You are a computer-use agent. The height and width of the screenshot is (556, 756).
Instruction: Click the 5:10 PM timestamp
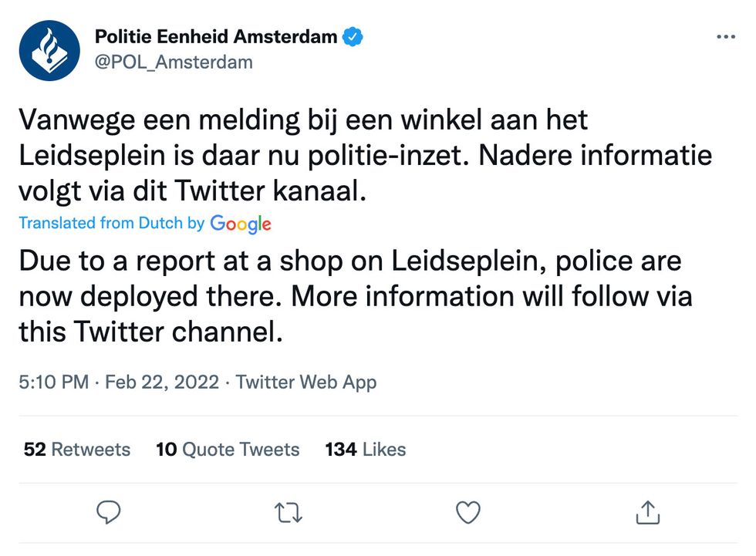(53, 382)
